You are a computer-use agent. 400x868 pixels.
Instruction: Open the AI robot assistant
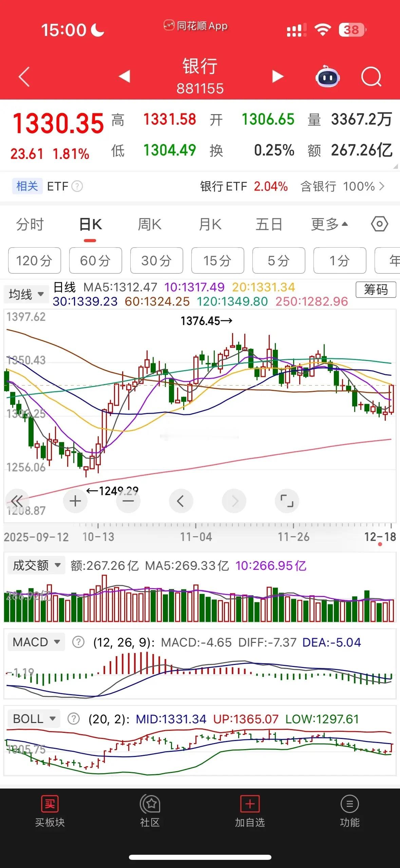(327, 77)
